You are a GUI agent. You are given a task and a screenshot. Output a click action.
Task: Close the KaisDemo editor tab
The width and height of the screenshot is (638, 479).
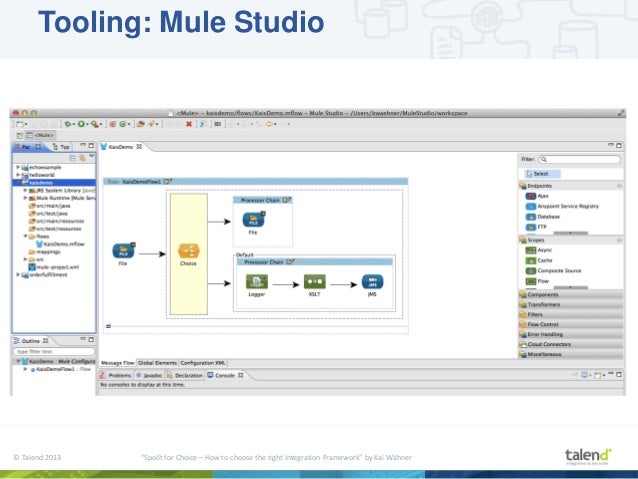[x=139, y=147]
